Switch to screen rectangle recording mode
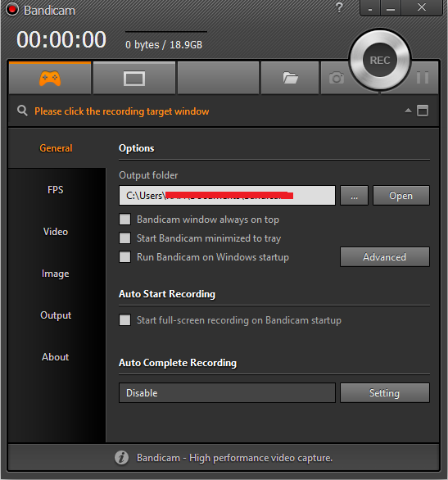This screenshot has height=480, width=448. point(134,79)
